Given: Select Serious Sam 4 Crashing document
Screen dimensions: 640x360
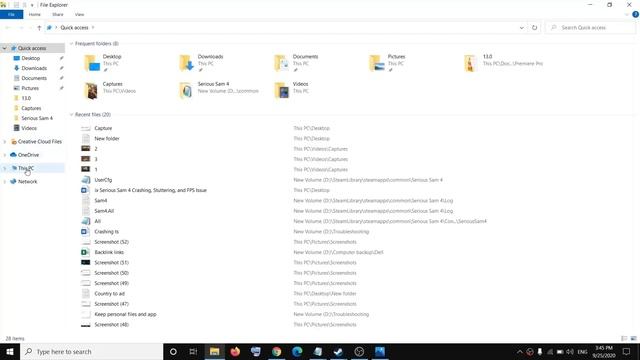Looking at the screenshot, I should click(x=150, y=190).
